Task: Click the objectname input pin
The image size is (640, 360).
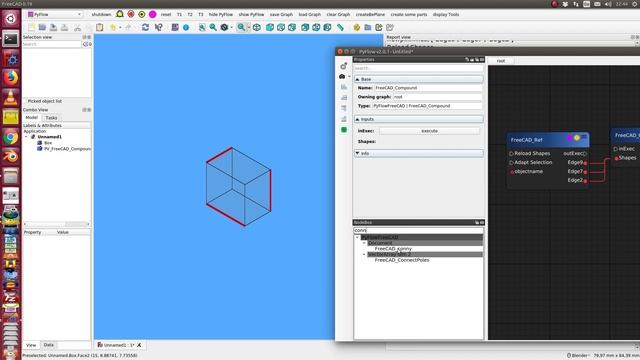Action: pyautogui.click(x=511, y=172)
